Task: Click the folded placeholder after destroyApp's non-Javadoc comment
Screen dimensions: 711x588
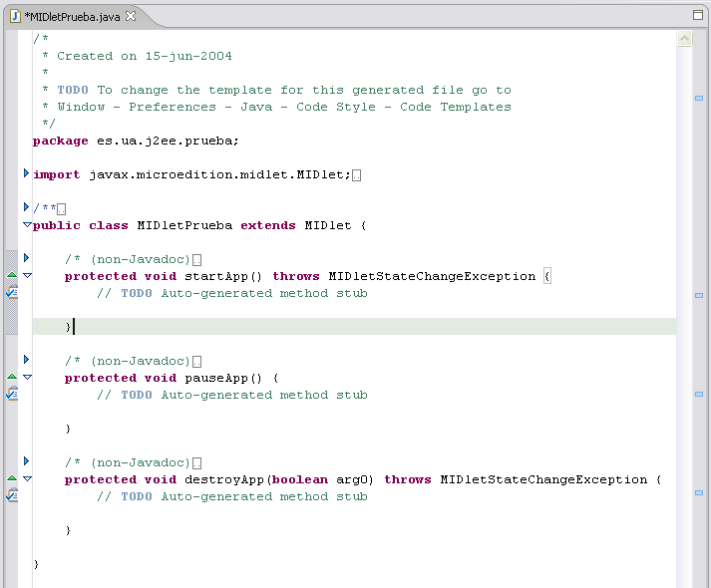Action: (x=196, y=463)
